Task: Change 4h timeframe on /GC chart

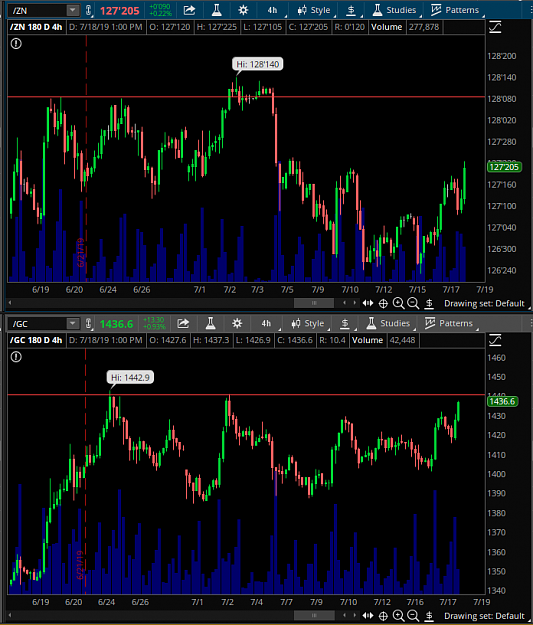Action: click(x=266, y=323)
